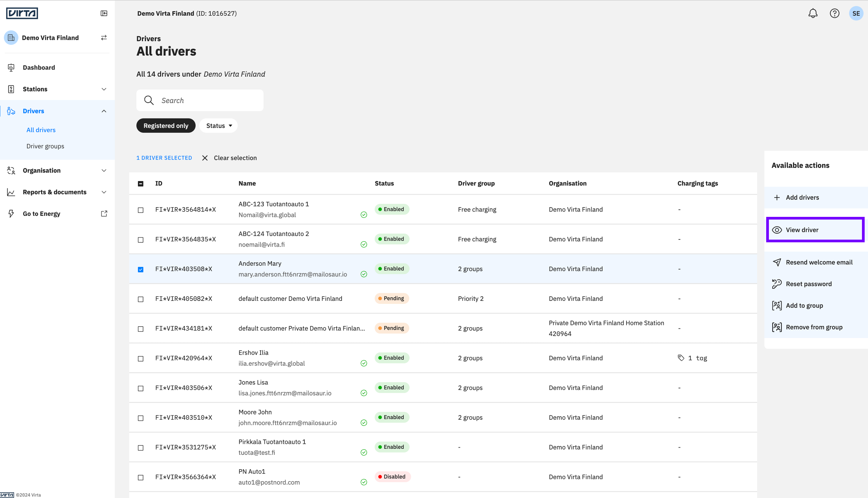868x498 pixels.
Task: Collapse the sidebar panel icon
Action: pos(104,13)
